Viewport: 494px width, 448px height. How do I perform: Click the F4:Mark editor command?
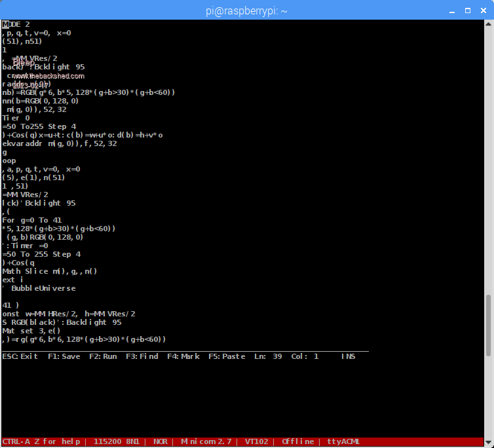tap(181, 356)
